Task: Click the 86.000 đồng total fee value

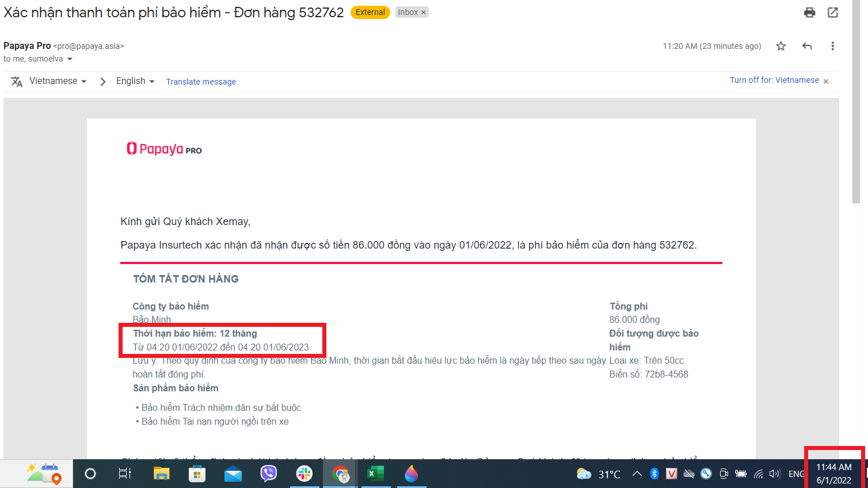Action: tap(634, 319)
